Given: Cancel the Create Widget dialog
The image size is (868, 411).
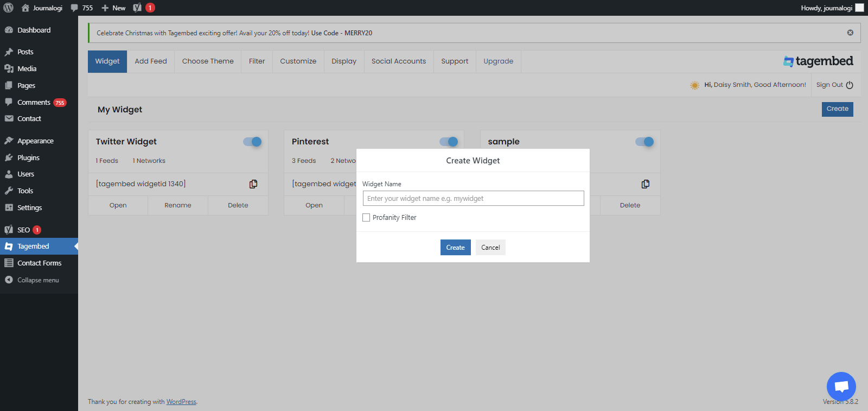Looking at the screenshot, I should point(490,248).
